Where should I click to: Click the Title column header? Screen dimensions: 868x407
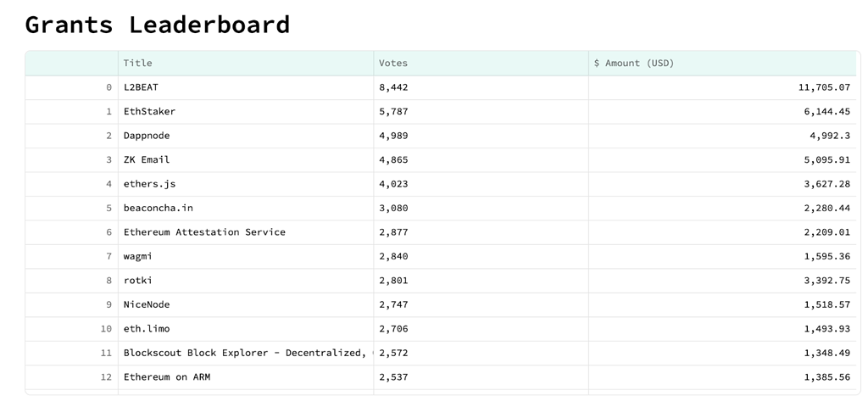(x=138, y=63)
